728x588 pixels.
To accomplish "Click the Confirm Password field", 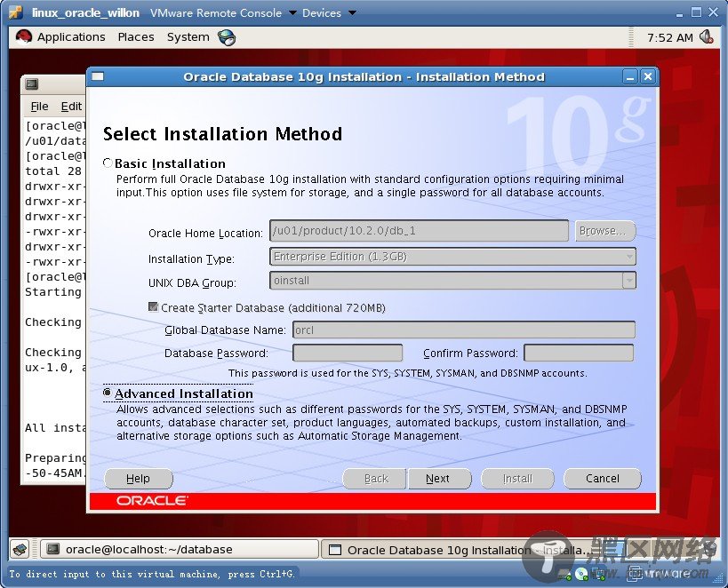I will pyautogui.click(x=579, y=353).
